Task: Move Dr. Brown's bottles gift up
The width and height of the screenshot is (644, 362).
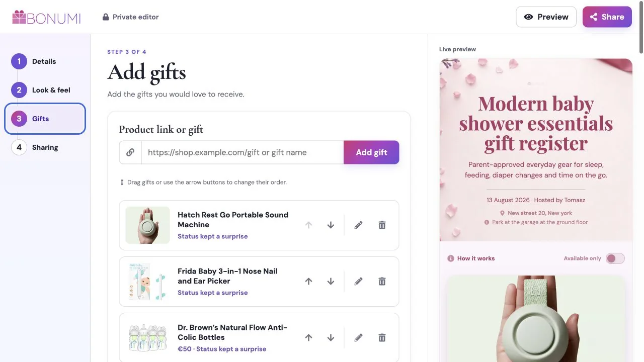Action: point(308,338)
